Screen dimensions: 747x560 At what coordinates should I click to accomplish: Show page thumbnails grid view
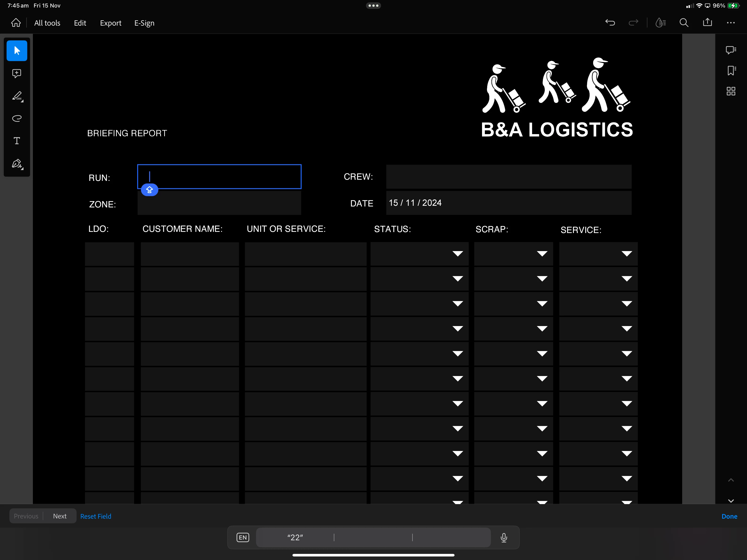pos(731,91)
